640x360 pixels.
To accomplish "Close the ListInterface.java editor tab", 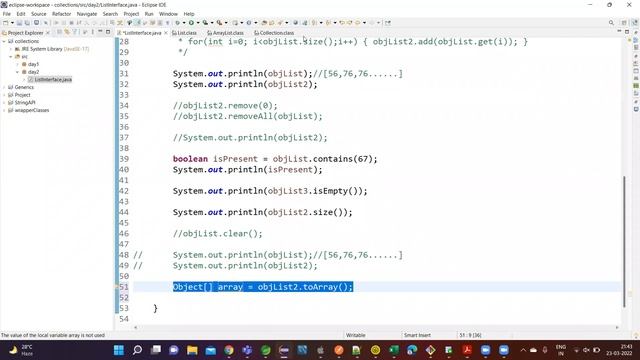I will 166,33.
